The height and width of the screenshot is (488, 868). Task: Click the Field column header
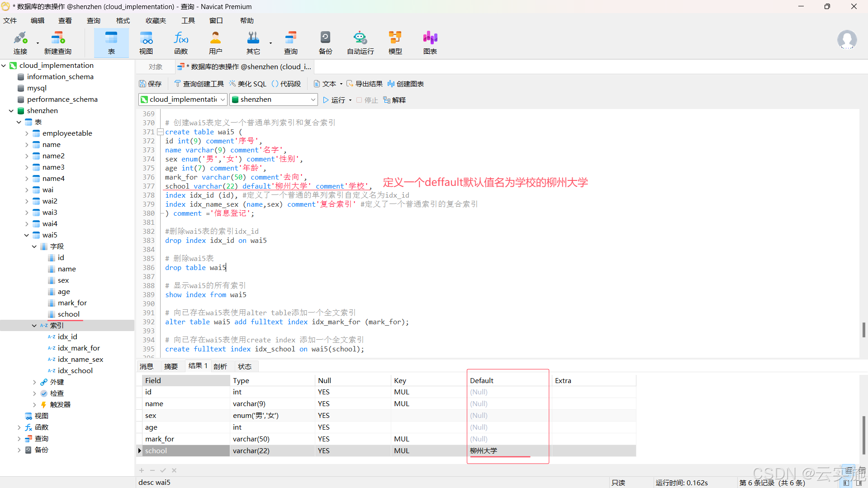[185, 381]
